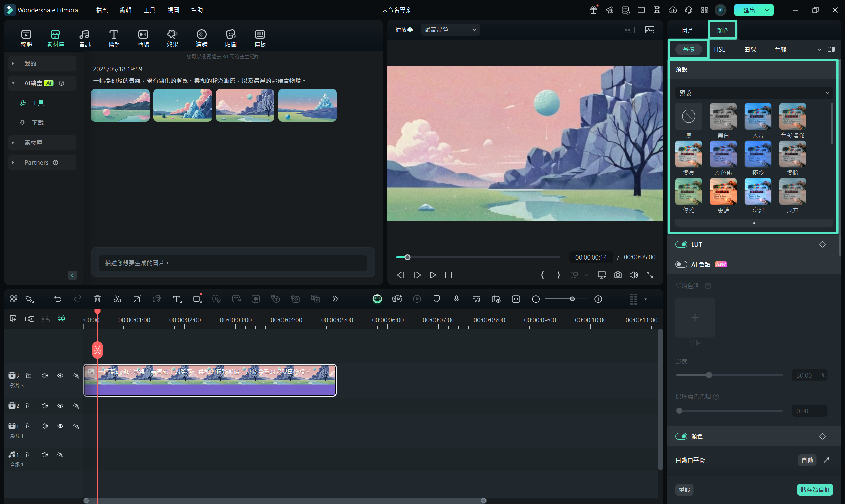Screen dimensions: 845x504
Task: Click the green AI copilot face icon
Action: tap(377, 299)
